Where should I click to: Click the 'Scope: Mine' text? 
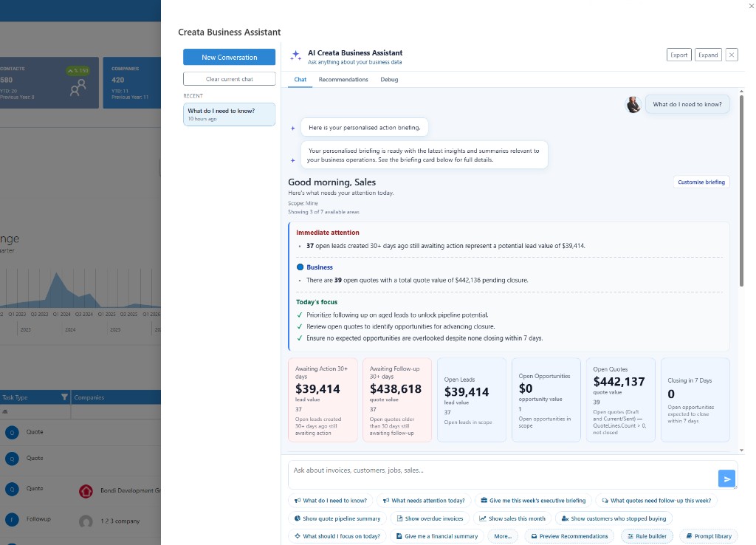click(303, 203)
